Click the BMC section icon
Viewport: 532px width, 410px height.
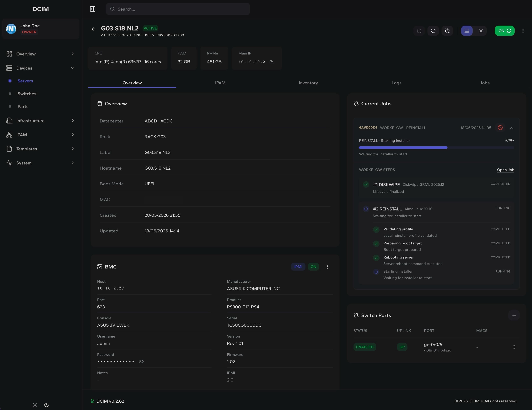coord(100,267)
